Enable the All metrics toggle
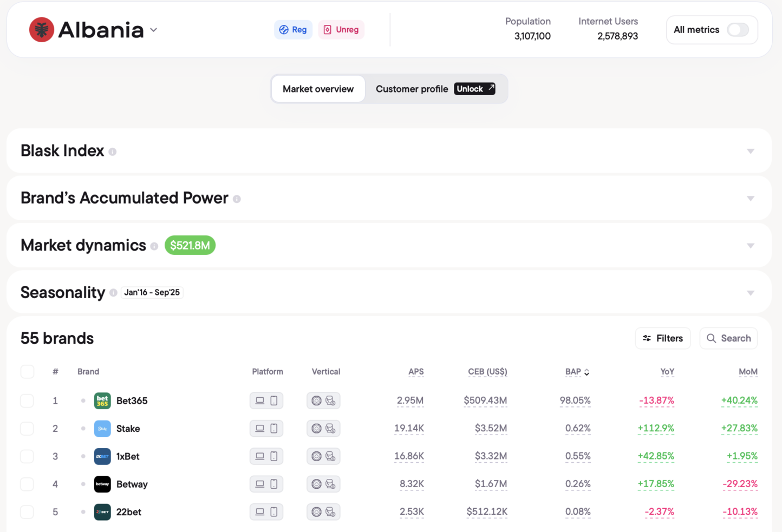Image resolution: width=782 pixels, height=532 pixels. pyautogui.click(x=738, y=30)
